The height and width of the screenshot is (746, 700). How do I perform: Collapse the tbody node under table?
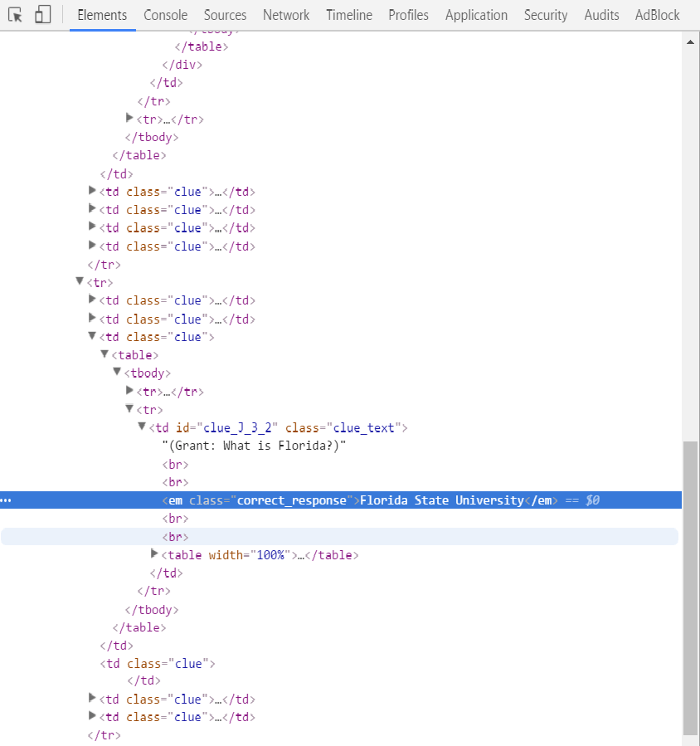click(117, 373)
